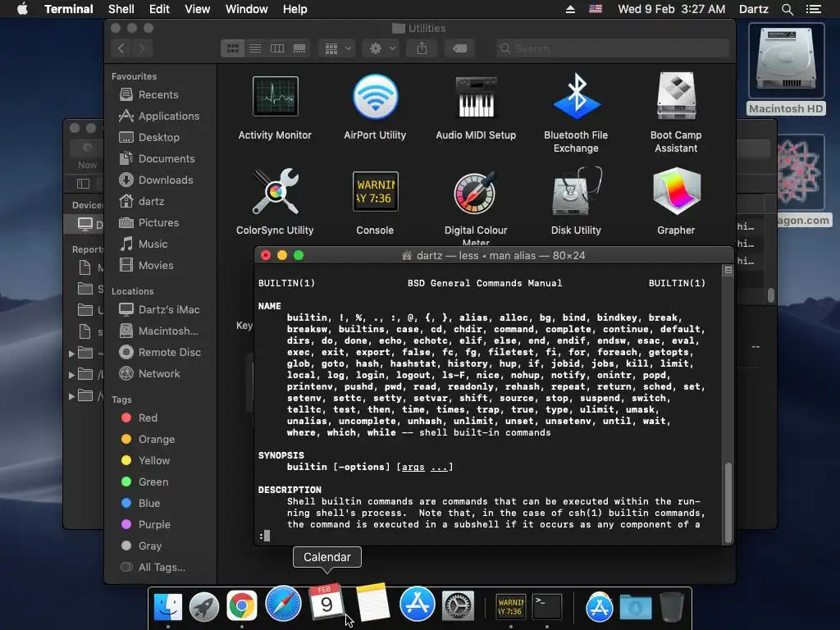Open Finder from the Dock

167,606
